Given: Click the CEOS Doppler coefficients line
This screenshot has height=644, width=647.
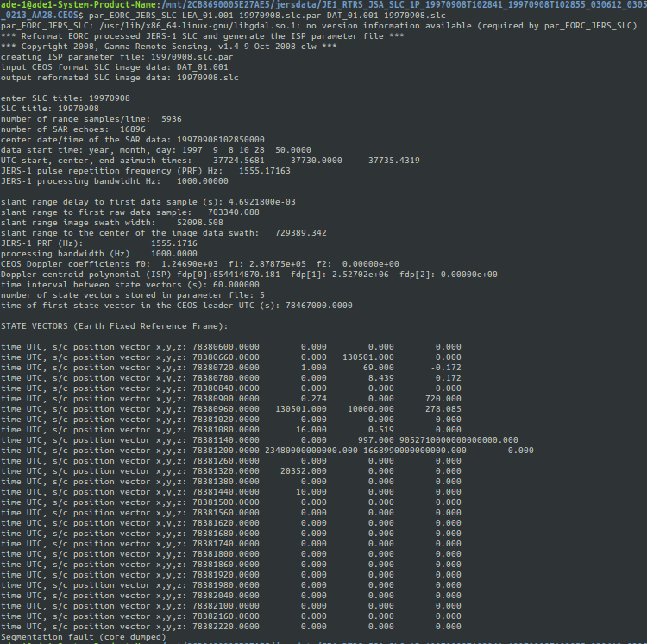Looking at the screenshot, I should tap(200, 264).
